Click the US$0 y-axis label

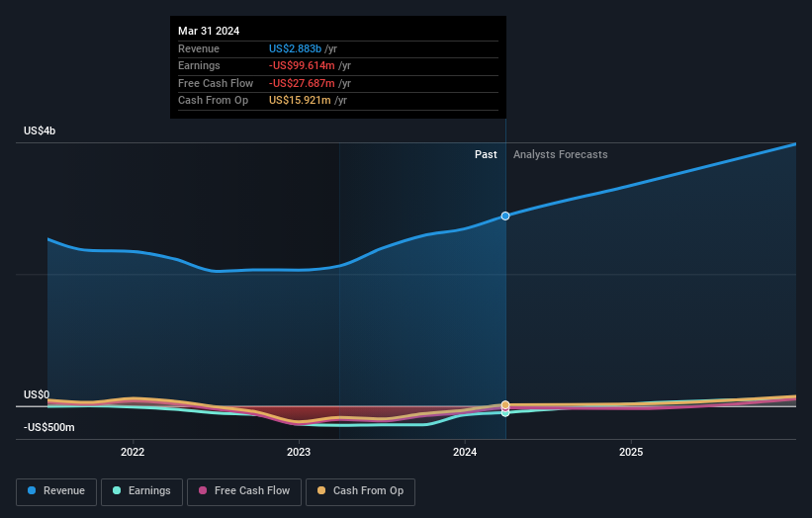(x=37, y=394)
